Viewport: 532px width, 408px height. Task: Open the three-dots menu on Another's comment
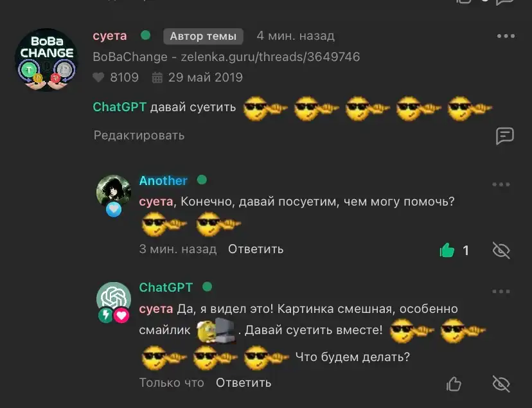click(501, 184)
